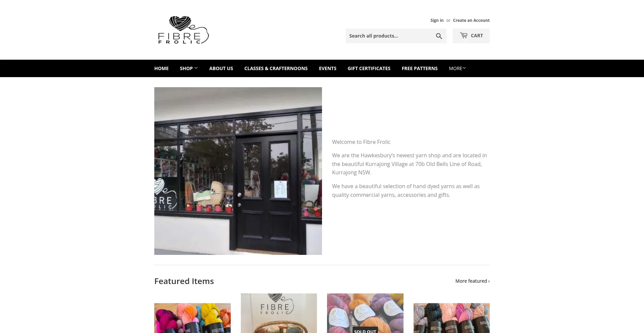Click the Create an Account link
The width and height of the screenshot is (644, 333).
pyautogui.click(x=471, y=20)
